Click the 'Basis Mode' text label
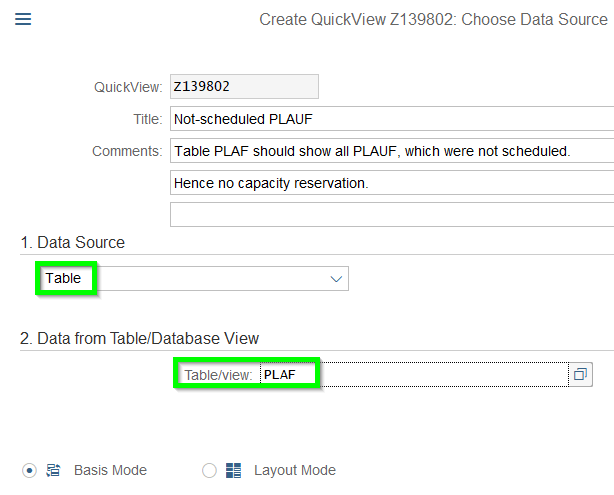Image resolution: width=614 pixels, height=495 pixels. click(x=110, y=470)
